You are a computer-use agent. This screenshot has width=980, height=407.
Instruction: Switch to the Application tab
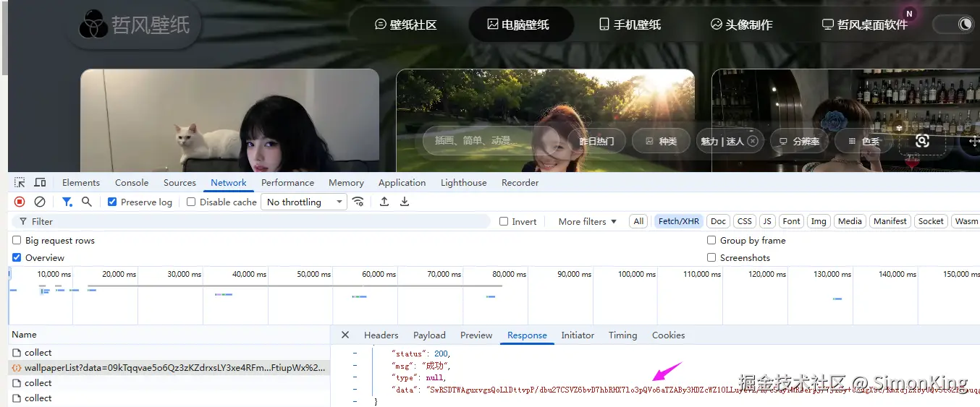tap(402, 183)
